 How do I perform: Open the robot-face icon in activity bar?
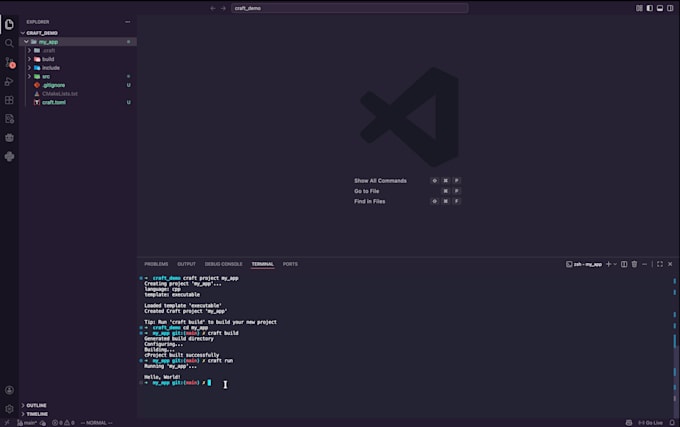click(x=9, y=137)
